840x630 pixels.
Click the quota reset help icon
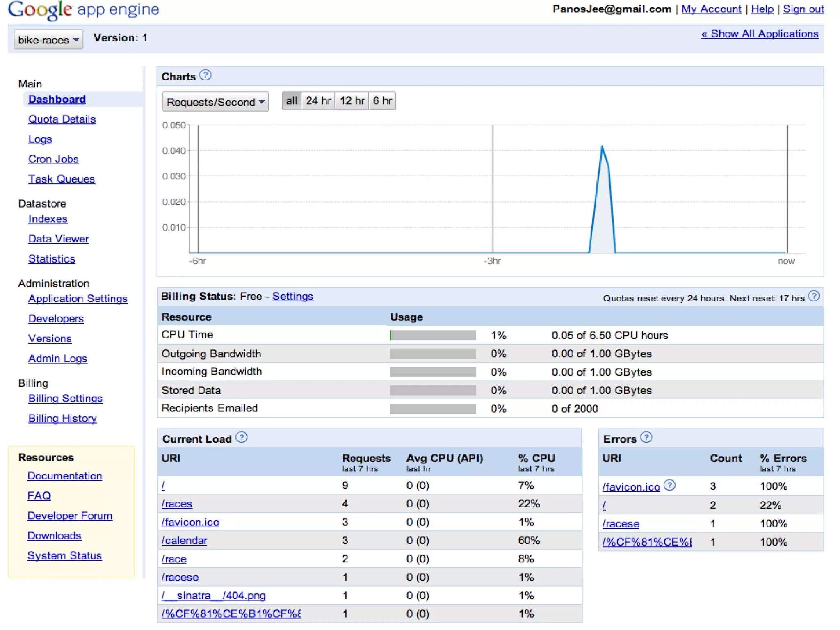pyautogui.click(x=814, y=297)
